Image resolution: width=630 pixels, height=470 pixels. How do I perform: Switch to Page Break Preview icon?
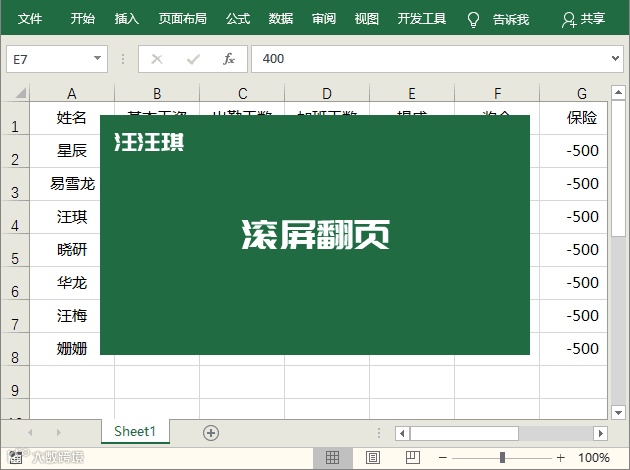pyautogui.click(x=413, y=457)
